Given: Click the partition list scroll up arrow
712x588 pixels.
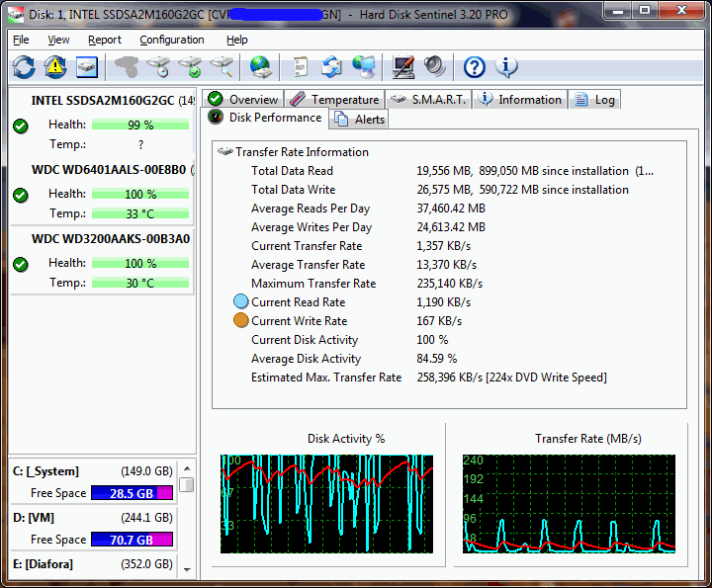Looking at the screenshot, I should point(187,468).
